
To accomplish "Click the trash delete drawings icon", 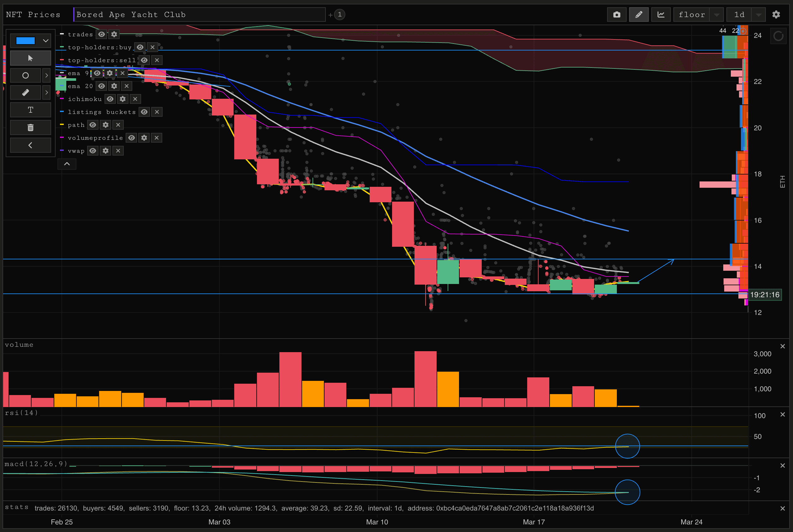I will pos(31,127).
